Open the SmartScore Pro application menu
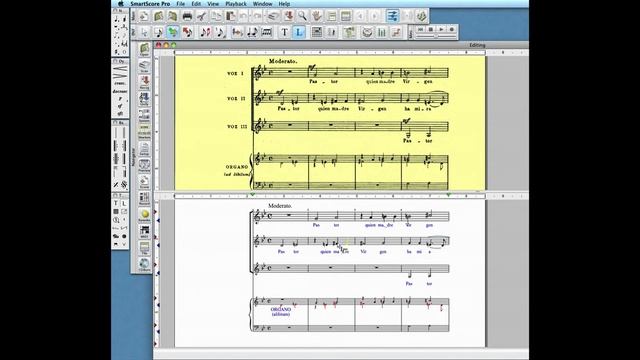 click(150, 4)
